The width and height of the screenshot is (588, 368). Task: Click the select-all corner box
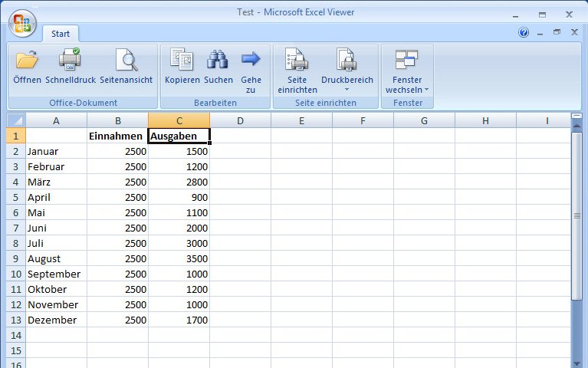pyautogui.click(x=15, y=120)
